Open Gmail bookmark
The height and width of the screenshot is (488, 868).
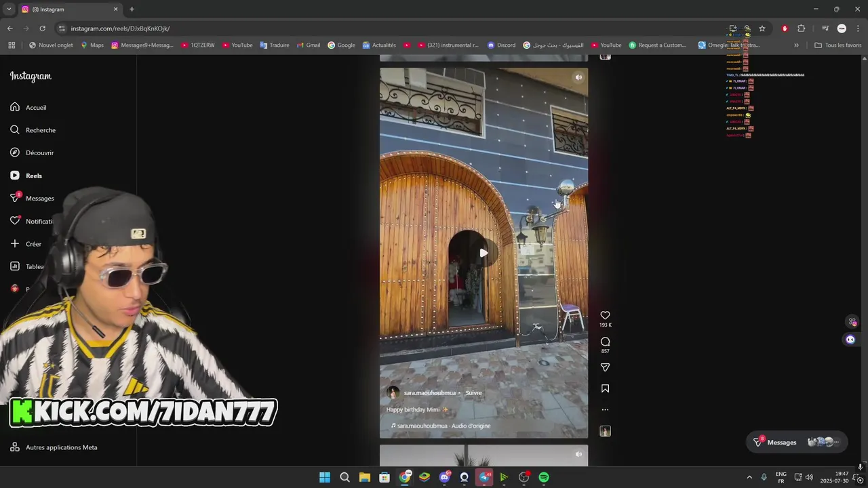click(309, 45)
